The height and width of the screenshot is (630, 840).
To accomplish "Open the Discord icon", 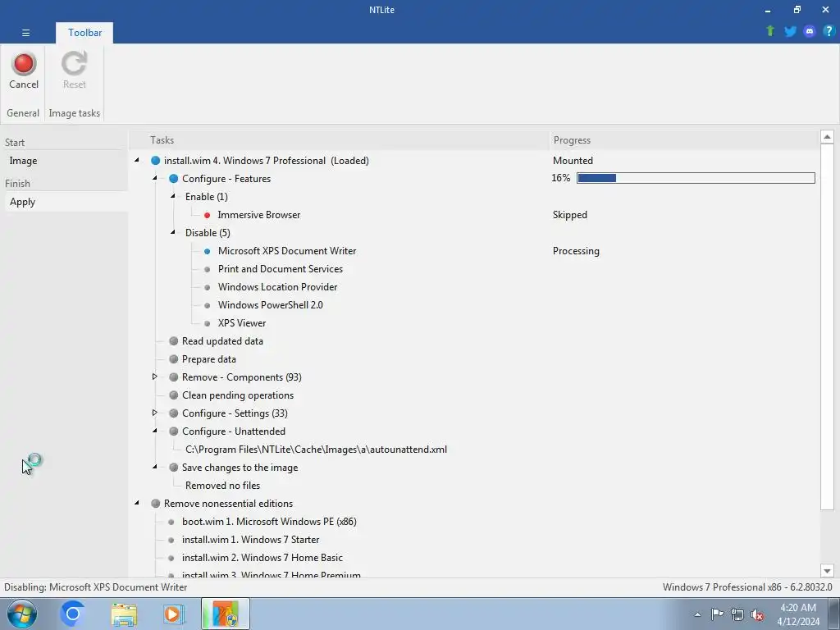I will (x=810, y=31).
